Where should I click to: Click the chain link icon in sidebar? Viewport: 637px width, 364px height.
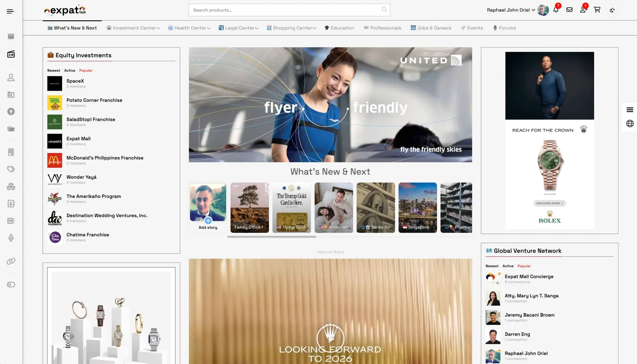coord(11,261)
